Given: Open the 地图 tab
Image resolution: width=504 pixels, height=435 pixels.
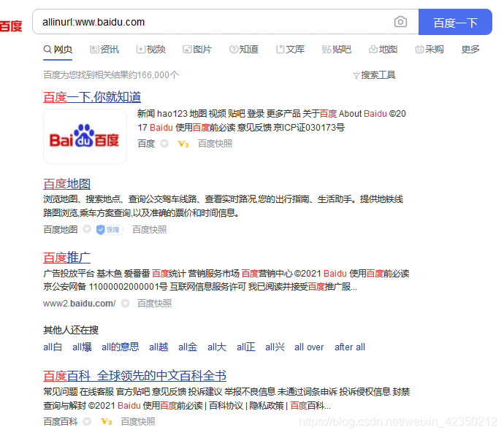Looking at the screenshot, I should coord(383,50).
